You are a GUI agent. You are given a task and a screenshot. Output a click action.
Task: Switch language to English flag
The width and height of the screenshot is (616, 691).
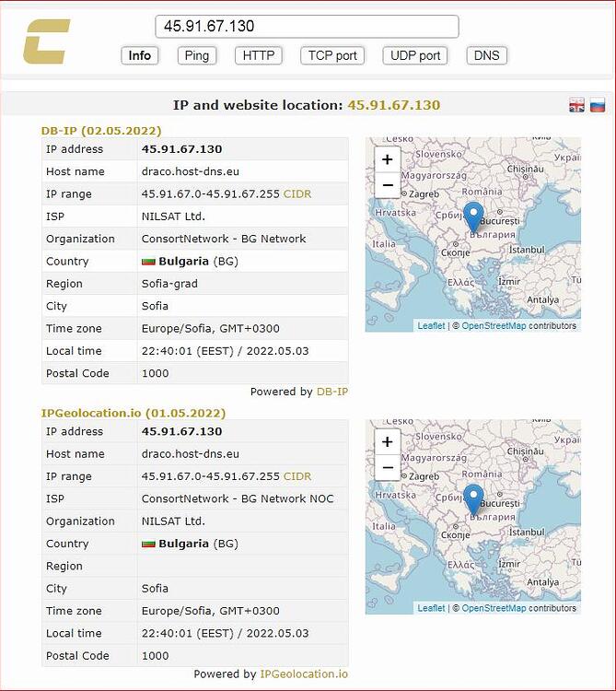(x=576, y=105)
